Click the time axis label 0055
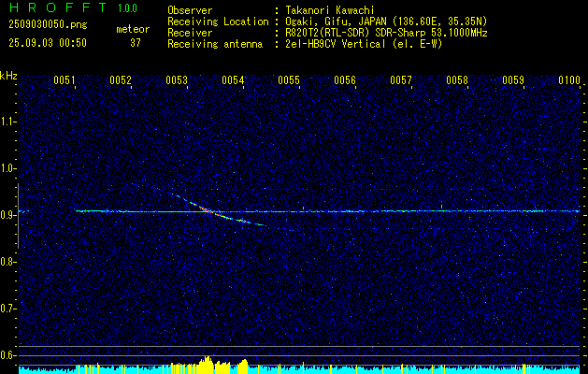 click(x=289, y=79)
